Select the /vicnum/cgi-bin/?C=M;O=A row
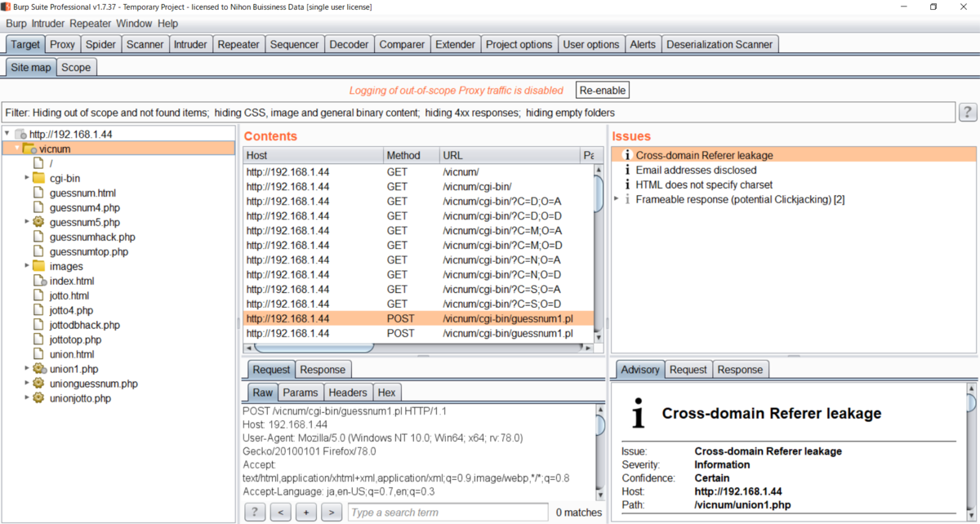Viewport: 980px width, 524px height. click(419, 230)
